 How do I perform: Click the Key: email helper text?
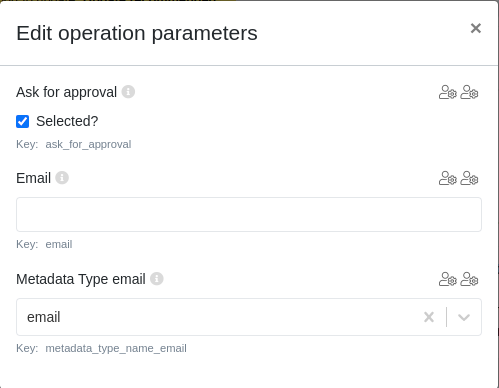coord(44,244)
